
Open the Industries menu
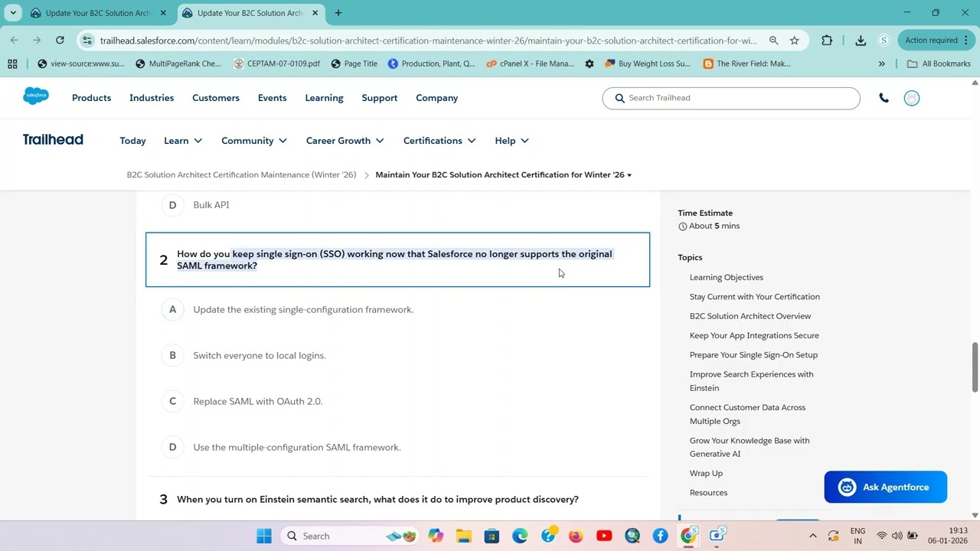pyautogui.click(x=152, y=98)
